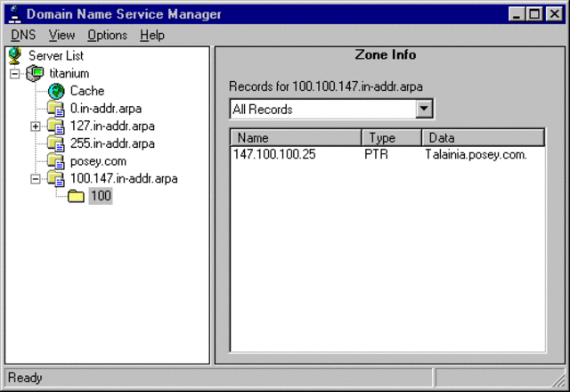Click the 100.147.in-addr.arpa zone icon
This screenshot has height=392, width=570.
pos(56,178)
